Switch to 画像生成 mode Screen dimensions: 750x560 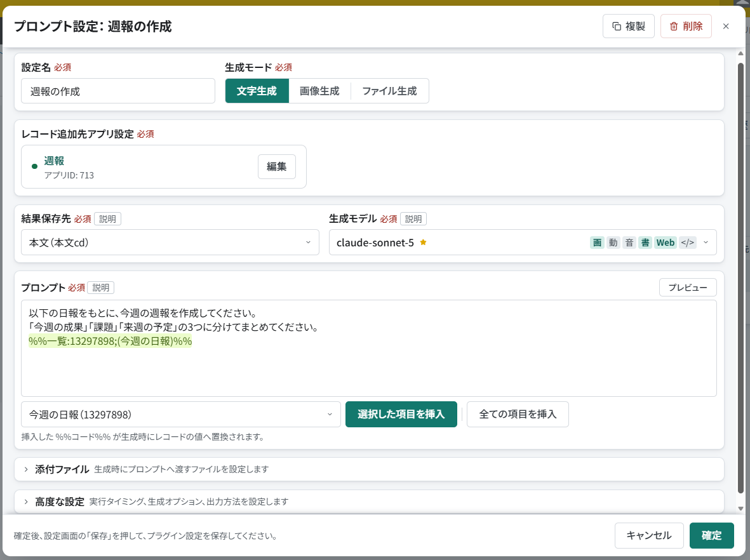319,91
